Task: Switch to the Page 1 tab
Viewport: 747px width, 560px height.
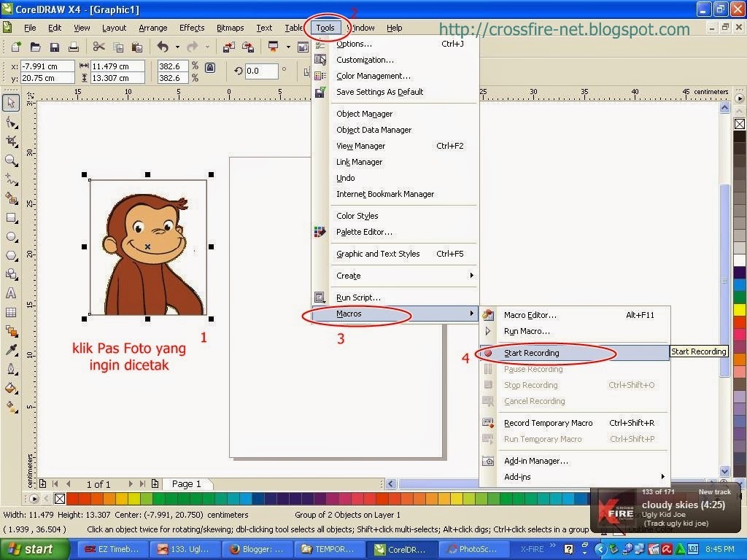Action: click(x=186, y=484)
